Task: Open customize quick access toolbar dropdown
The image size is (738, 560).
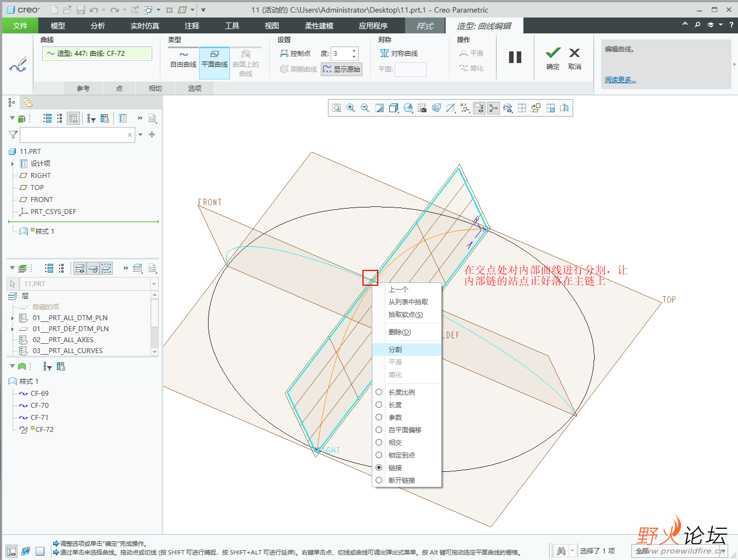Action: [203, 10]
